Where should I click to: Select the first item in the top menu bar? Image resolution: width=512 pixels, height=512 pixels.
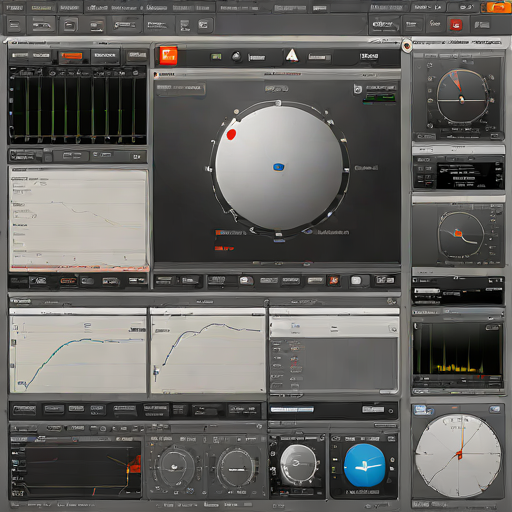15,7
